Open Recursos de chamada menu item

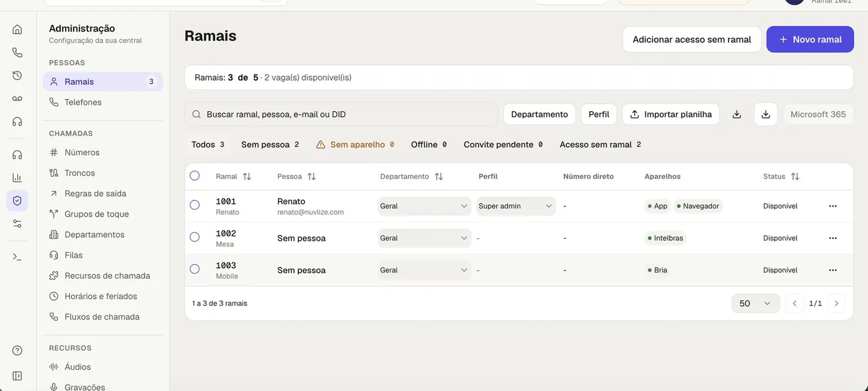(x=103, y=275)
